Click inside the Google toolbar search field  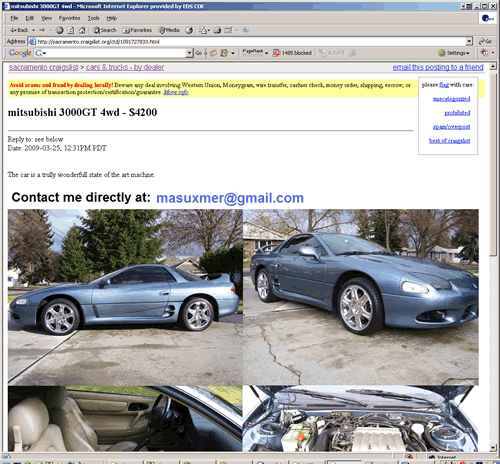tap(116, 53)
